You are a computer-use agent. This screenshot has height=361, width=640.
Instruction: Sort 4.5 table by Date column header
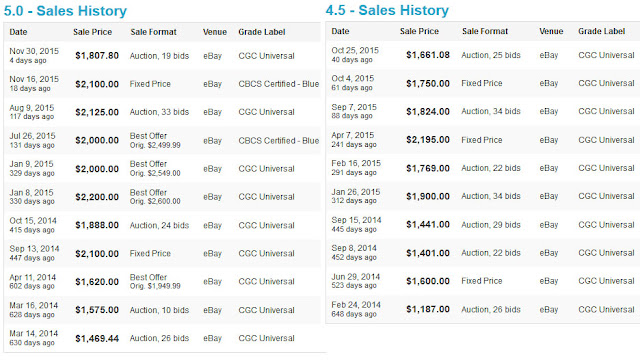(x=340, y=31)
